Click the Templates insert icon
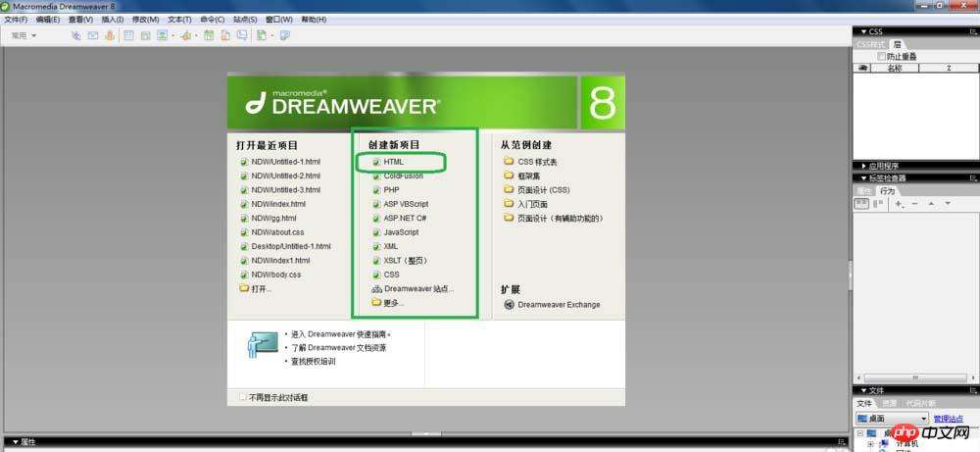Image resolution: width=980 pixels, height=452 pixels. [262, 35]
